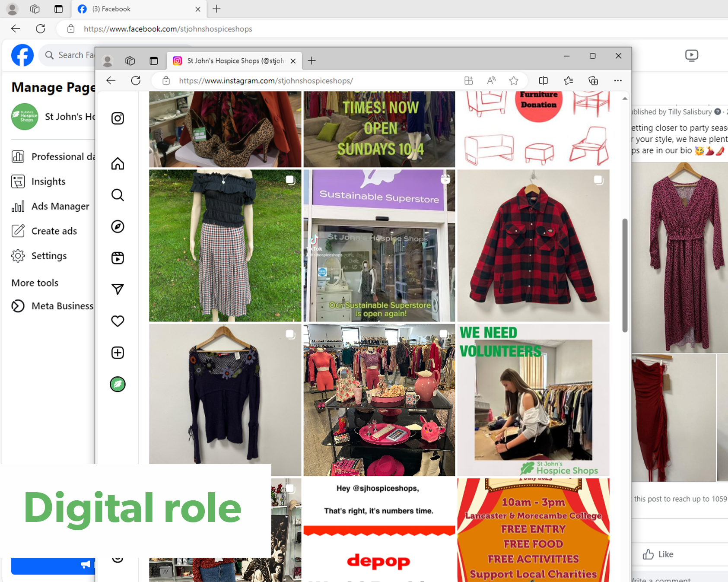Click the Like button on Facebook post
The width and height of the screenshot is (728, 582).
[658, 554]
